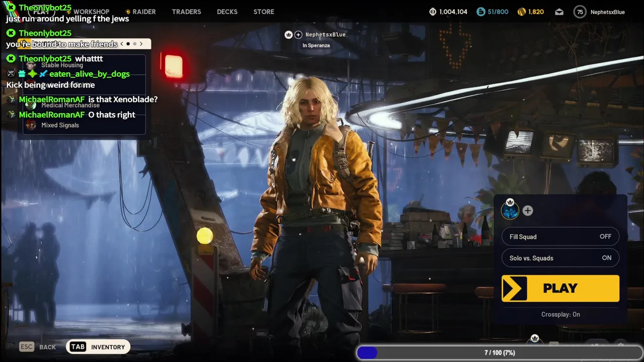
Task: Click the wolf avatar in squad panel
Action: coord(510,211)
